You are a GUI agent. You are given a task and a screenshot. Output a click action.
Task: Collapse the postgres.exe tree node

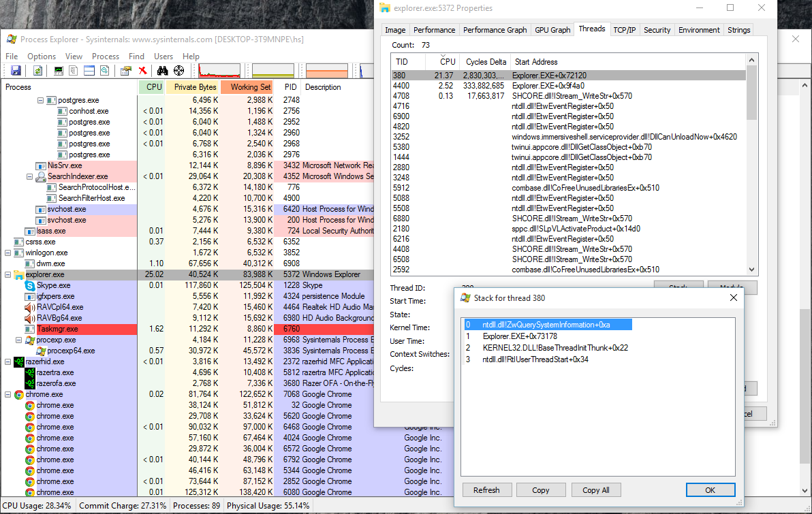click(x=40, y=101)
